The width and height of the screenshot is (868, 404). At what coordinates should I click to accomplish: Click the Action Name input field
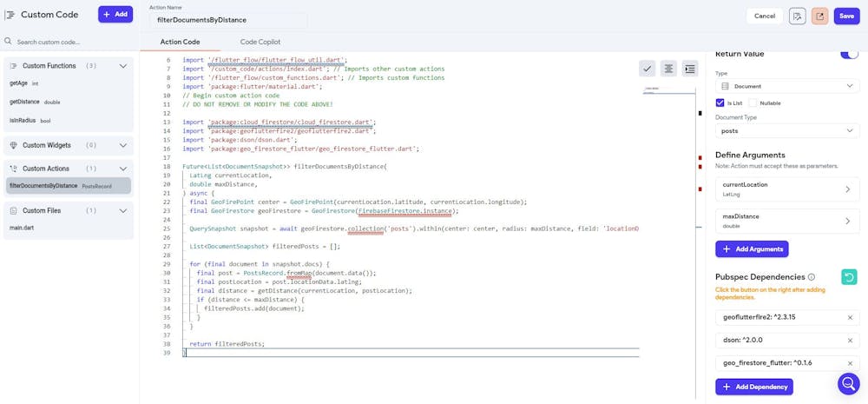click(228, 20)
